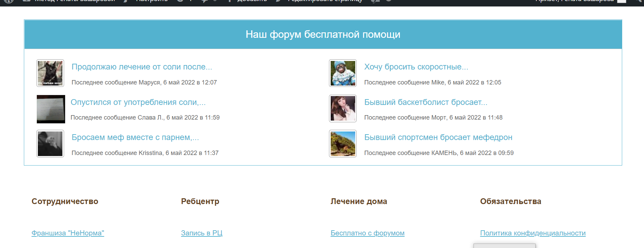
Task: Click the girl portrait avatar beside the Морт topic
Action: pos(343,108)
